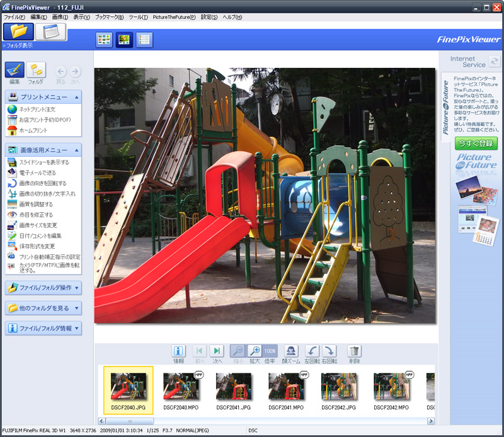Image resolution: width=504 pixels, height=437 pixels.
Task: Toggle the preview view mode button
Action: pos(123,39)
